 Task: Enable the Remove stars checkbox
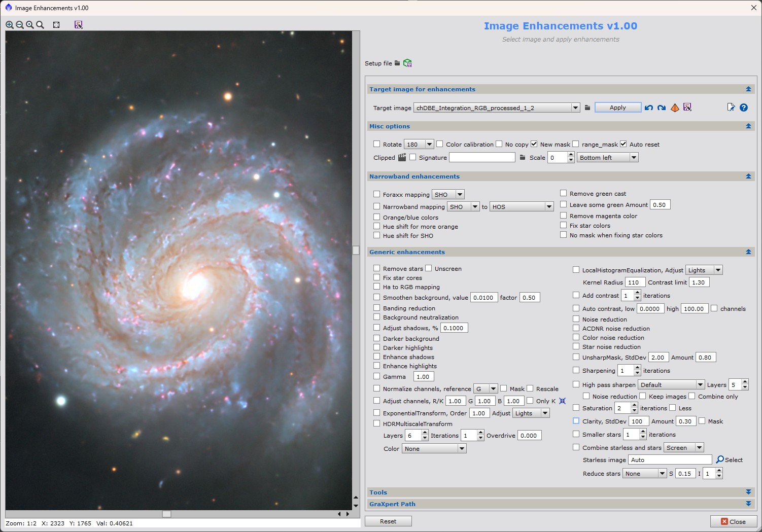pyautogui.click(x=377, y=268)
